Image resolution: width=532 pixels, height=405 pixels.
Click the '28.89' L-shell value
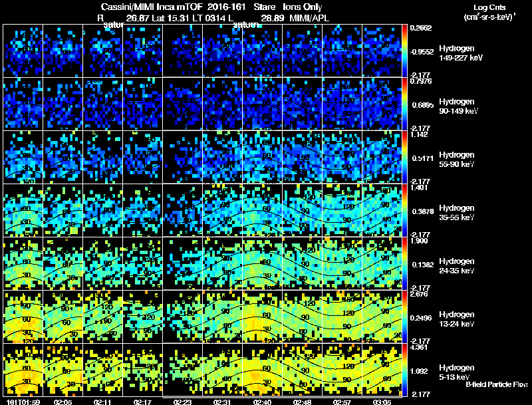273,18
